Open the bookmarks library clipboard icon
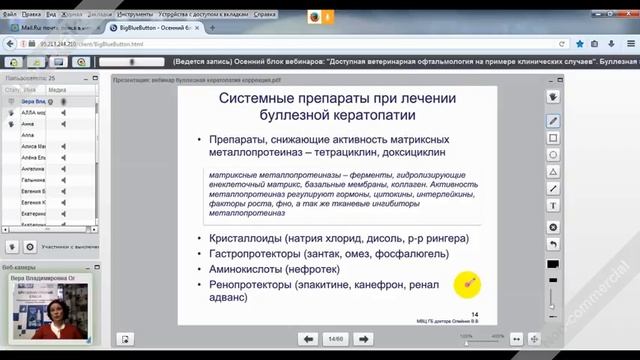Viewport: 640px width, 360px height. point(595,44)
